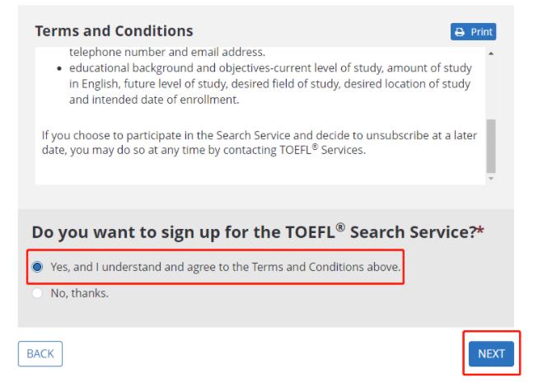Click the Terms and Conditions heading
Image resolution: width=538 pixels, height=392 pixels.
click(114, 31)
